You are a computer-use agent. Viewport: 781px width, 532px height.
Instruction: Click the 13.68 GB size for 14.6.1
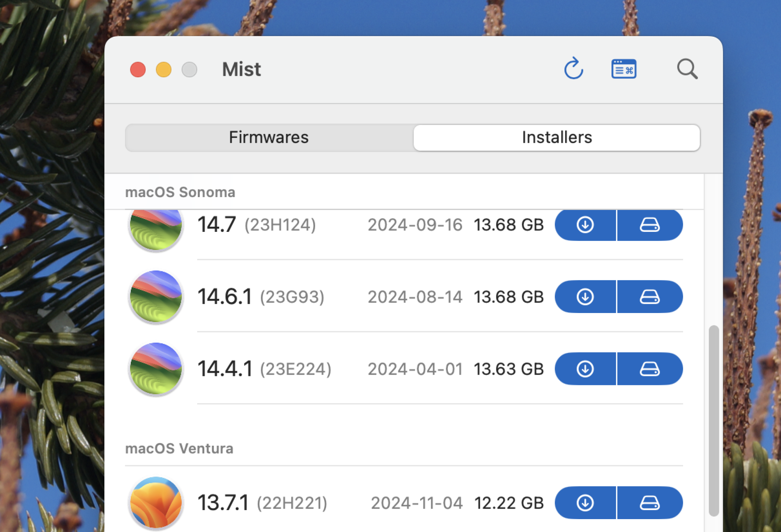(x=508, y=297)
